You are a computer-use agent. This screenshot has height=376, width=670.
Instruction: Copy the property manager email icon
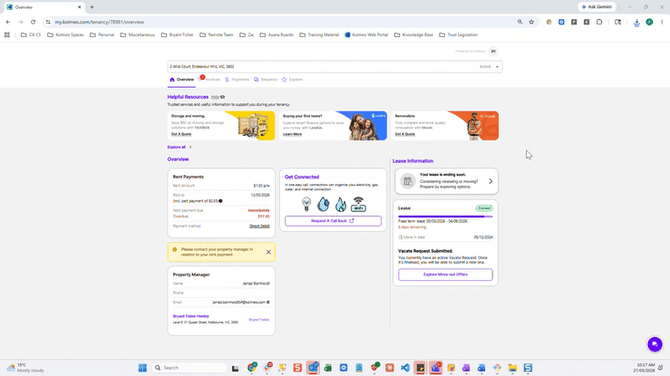(x=268, y=302)
